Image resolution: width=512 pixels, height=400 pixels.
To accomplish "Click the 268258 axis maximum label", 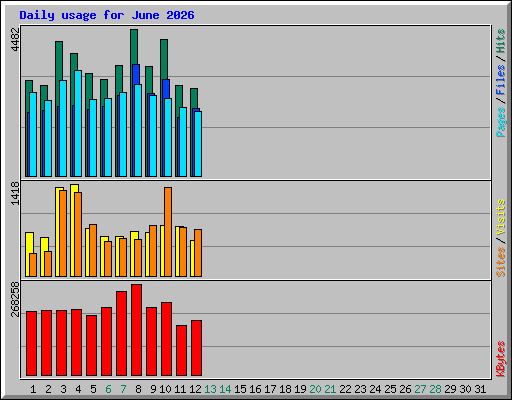I will pos(15,299).
